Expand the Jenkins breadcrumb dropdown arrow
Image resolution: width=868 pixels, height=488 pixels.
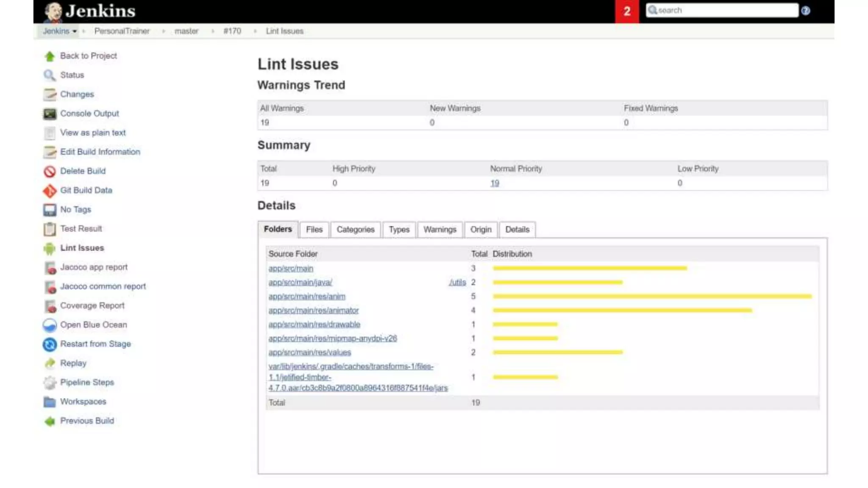pos(75,31)
